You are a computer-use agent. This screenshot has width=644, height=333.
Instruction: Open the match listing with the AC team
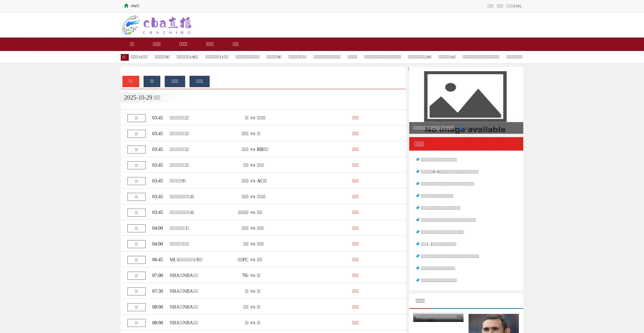click(254, 181)
